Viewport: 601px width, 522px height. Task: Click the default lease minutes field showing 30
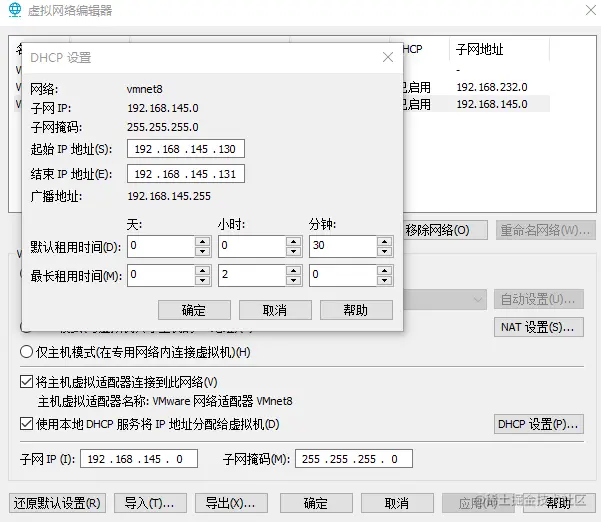tap(343, 246)
